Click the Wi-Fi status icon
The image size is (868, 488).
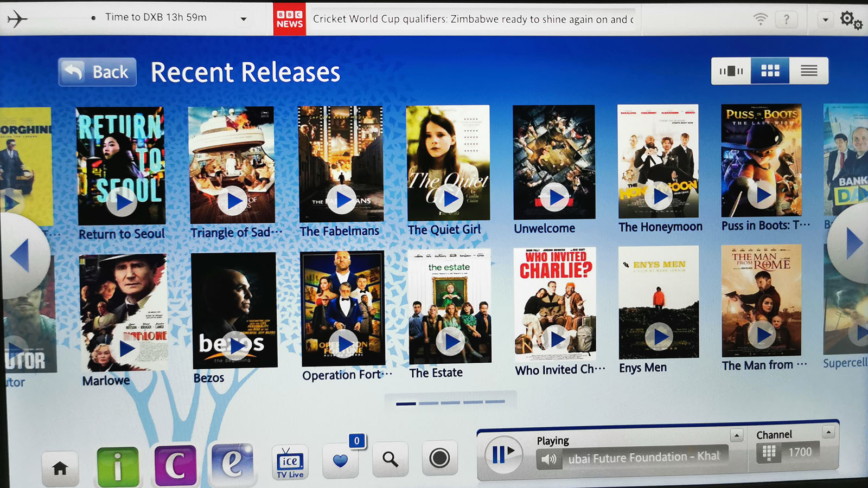761,19
